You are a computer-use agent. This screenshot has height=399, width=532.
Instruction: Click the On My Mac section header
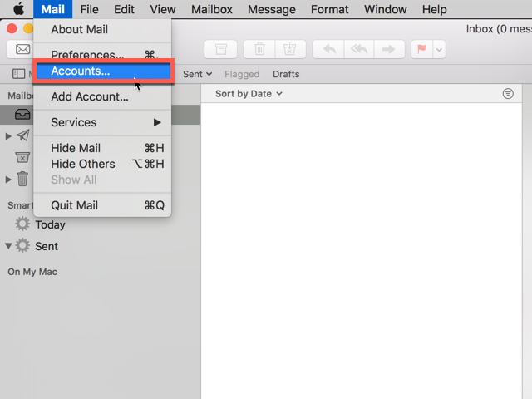click(x=32, y=272)
